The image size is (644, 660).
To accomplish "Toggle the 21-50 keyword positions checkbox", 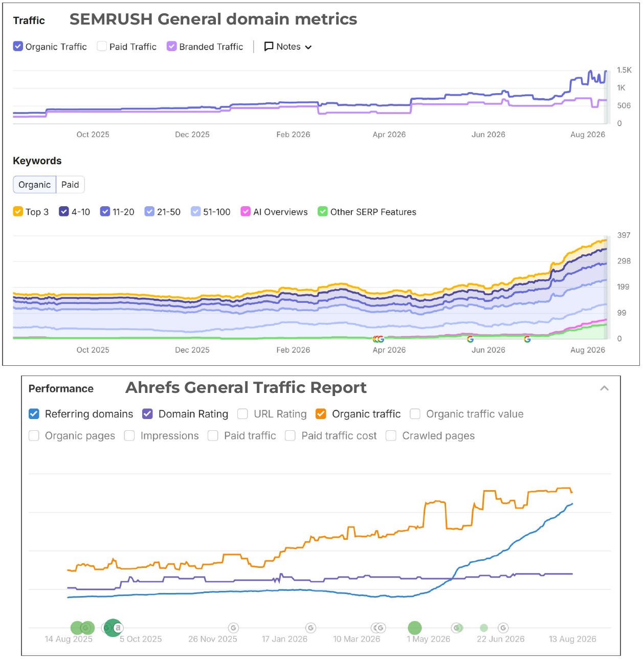I will 149,211.
